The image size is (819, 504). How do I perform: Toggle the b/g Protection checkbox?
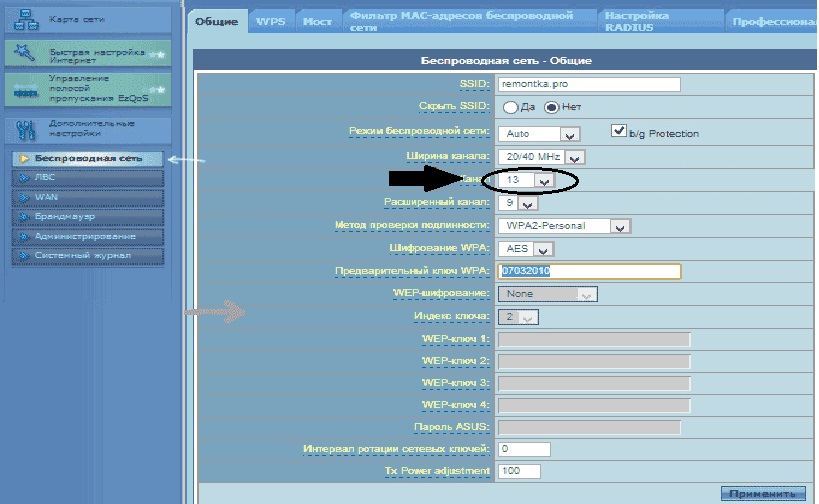coord(618,132)
